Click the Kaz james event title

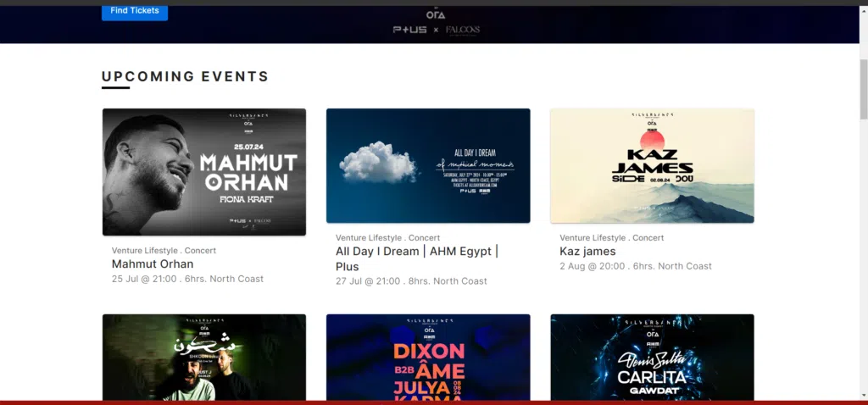[587, 252]
